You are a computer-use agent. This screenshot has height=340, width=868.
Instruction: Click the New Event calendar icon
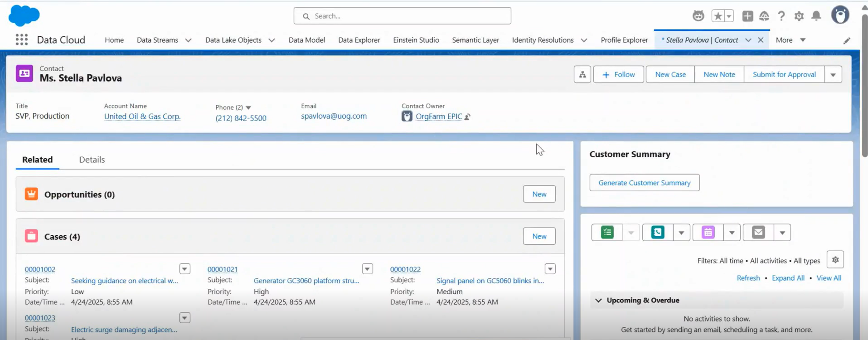pyautogui.click(x=708, y=233)
